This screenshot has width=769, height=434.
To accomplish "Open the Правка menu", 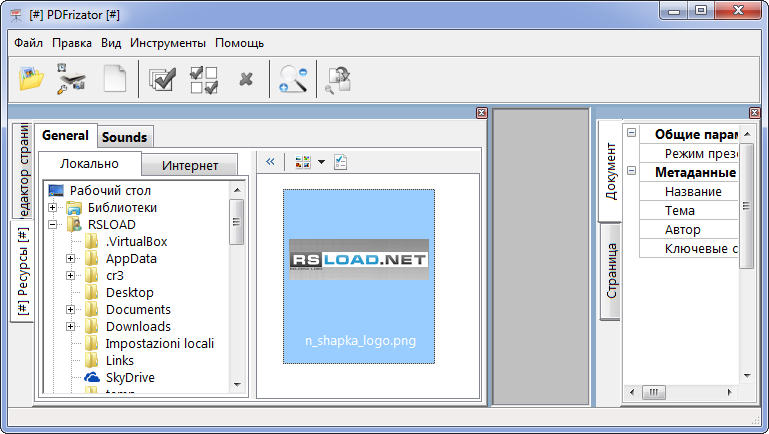I will (x=72, y=43).
